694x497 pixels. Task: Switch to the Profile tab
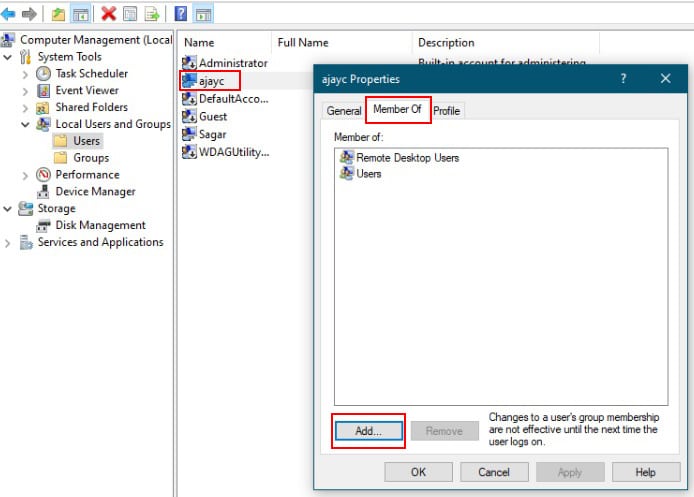(447, 111)
